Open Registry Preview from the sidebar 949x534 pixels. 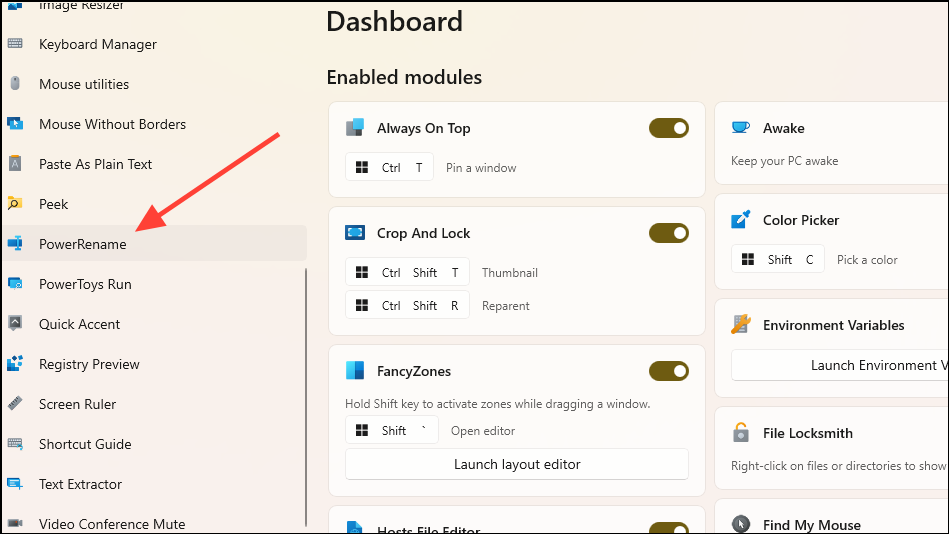pyautogui.click(x=154, y=363)
